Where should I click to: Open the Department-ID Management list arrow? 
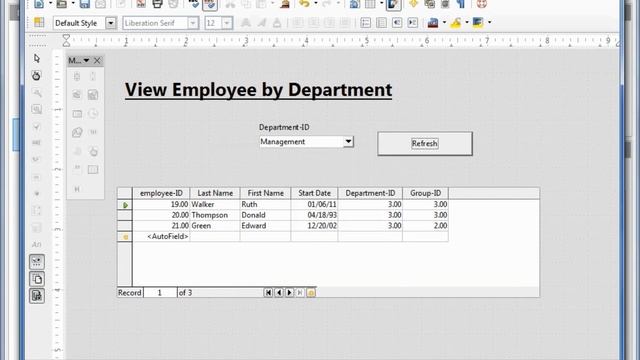point(348,142)
